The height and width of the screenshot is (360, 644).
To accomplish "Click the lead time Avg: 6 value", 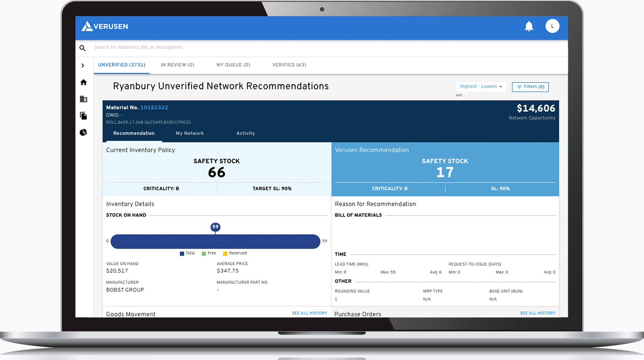I will pyautogui.click(x=436, y=272).
